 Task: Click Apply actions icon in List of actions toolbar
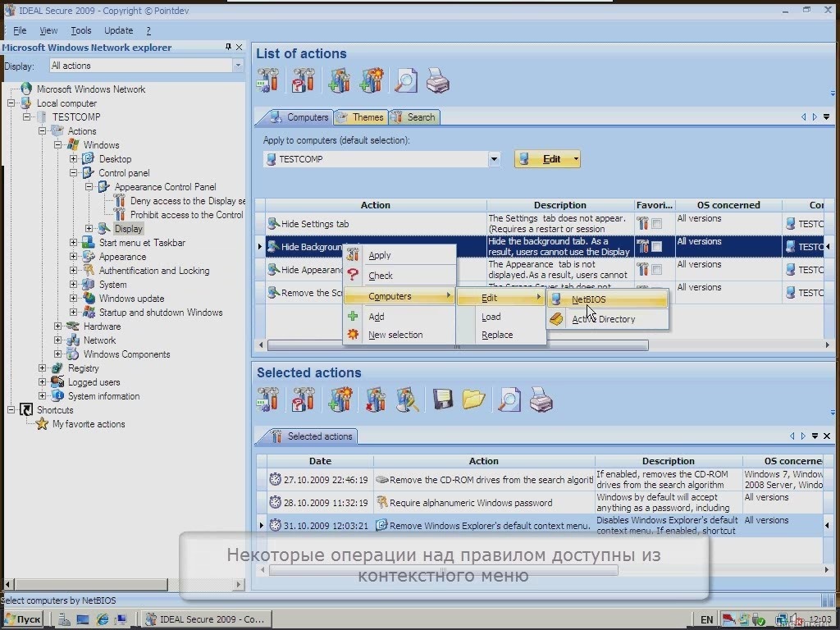coord(268,80)
